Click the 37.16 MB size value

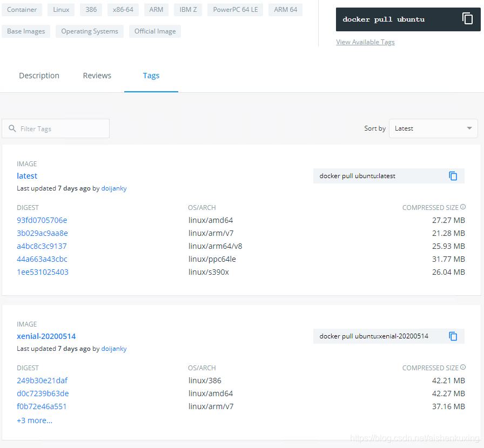click(448, 406)
